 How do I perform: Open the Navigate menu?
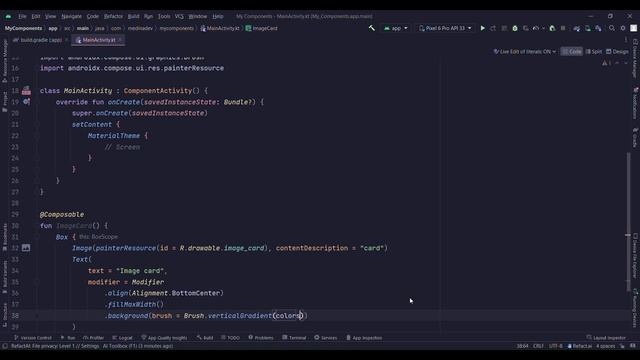(x=71, y=16)
